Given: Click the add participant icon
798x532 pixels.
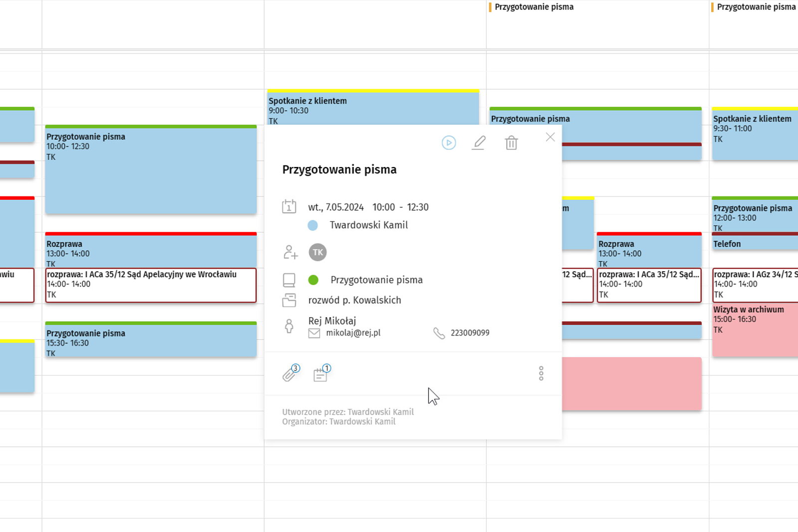Looking at the screenshot, I should (290, 252).
